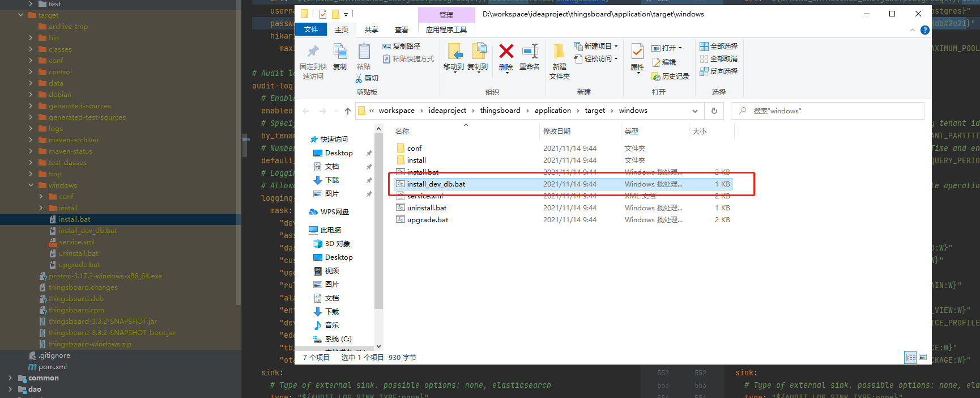
Task: Click the Manage (管理) contextual tab
Action: [446, 15]
